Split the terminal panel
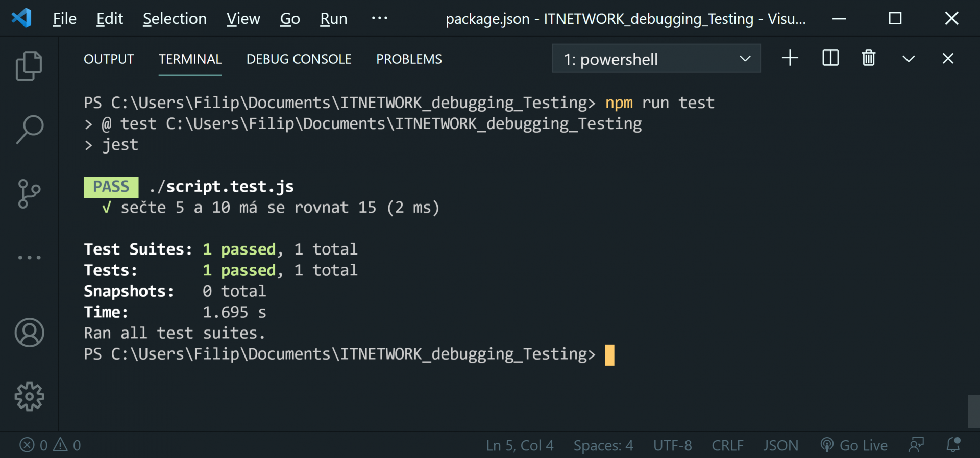Screen dimensions: 980x458 830,58
